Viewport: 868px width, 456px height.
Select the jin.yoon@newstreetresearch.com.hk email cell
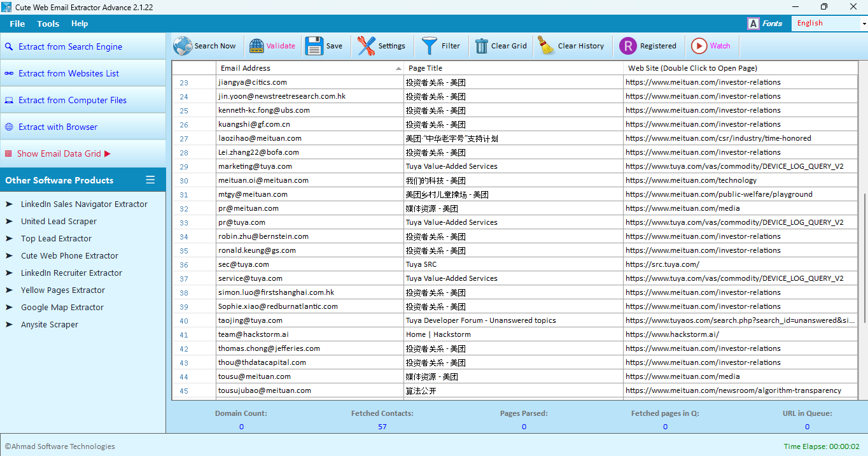pos(310,96)
